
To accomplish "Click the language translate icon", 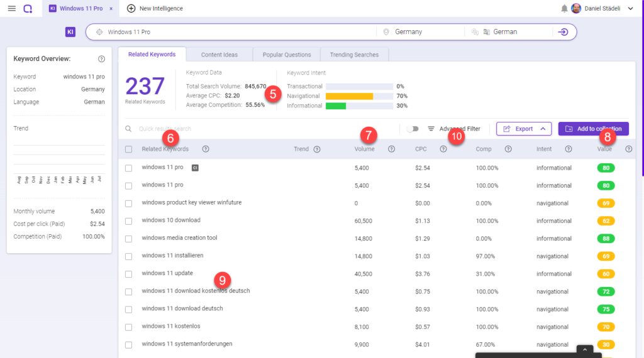I will (x=475, y=32).
